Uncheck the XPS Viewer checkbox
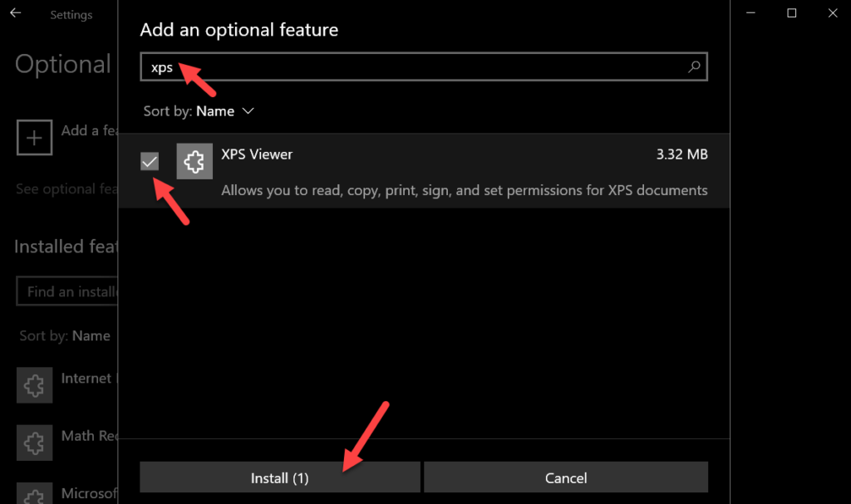The height and width of the screenshot is (504, 851). [x=150, y=161]
